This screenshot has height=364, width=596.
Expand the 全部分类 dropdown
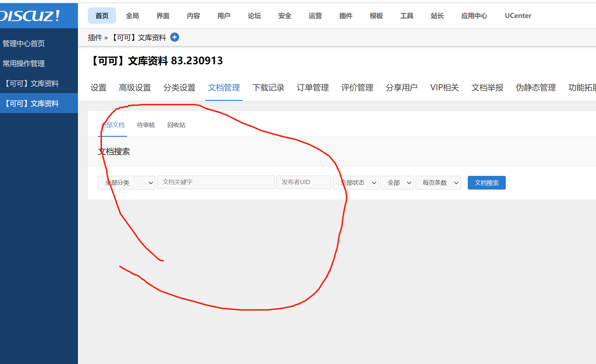[127, 182]
